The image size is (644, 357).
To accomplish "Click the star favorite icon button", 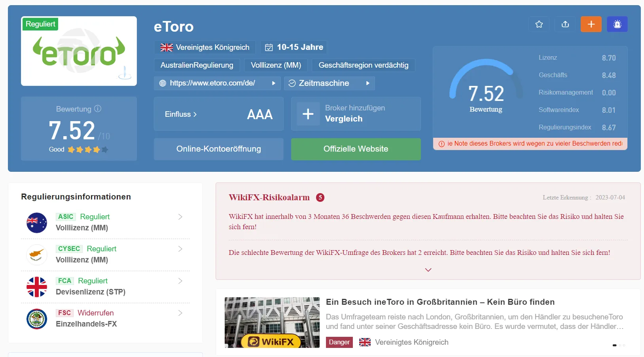I will click(539, 24).
